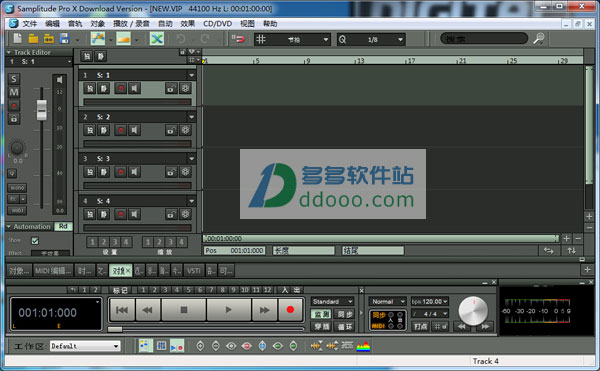The height and width of the screenshot is (371, 600).
Task: Click the search magnifier icon in toolbar
Action: (539, 39)
